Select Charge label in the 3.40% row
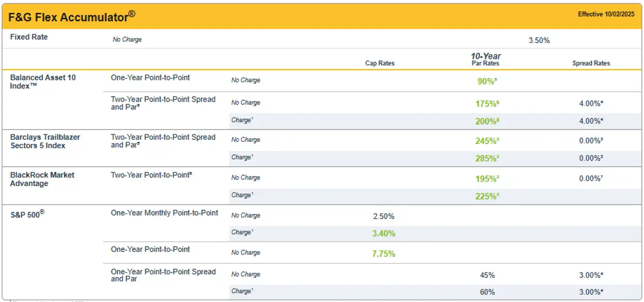The image size is (644, 302). click(242, 233)
